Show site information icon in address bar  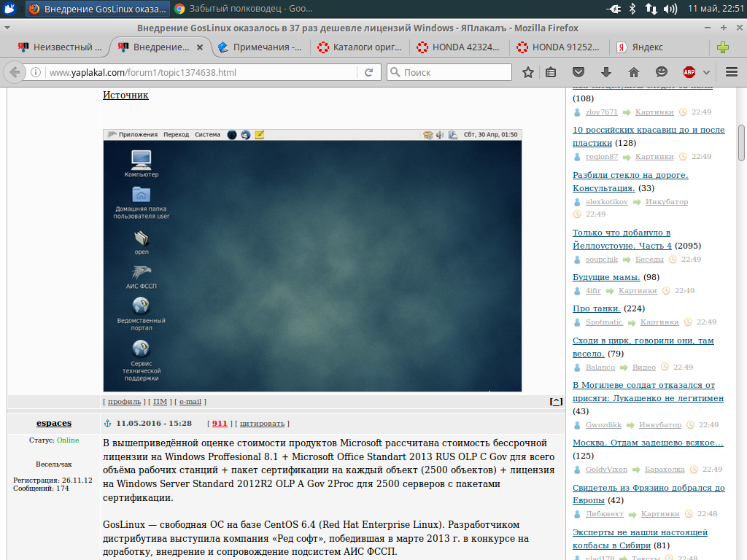click(x=36, y=72)
